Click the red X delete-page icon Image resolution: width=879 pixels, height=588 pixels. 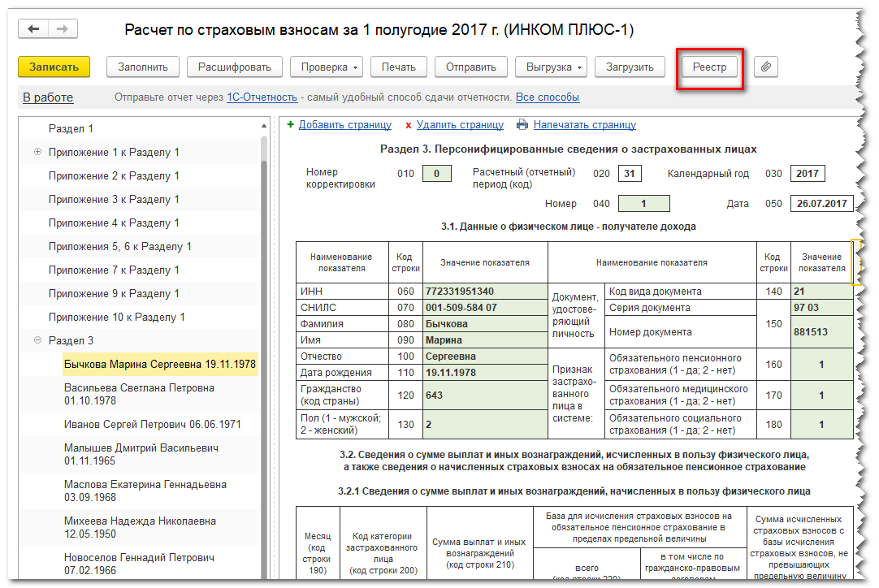tap(408, 125)
